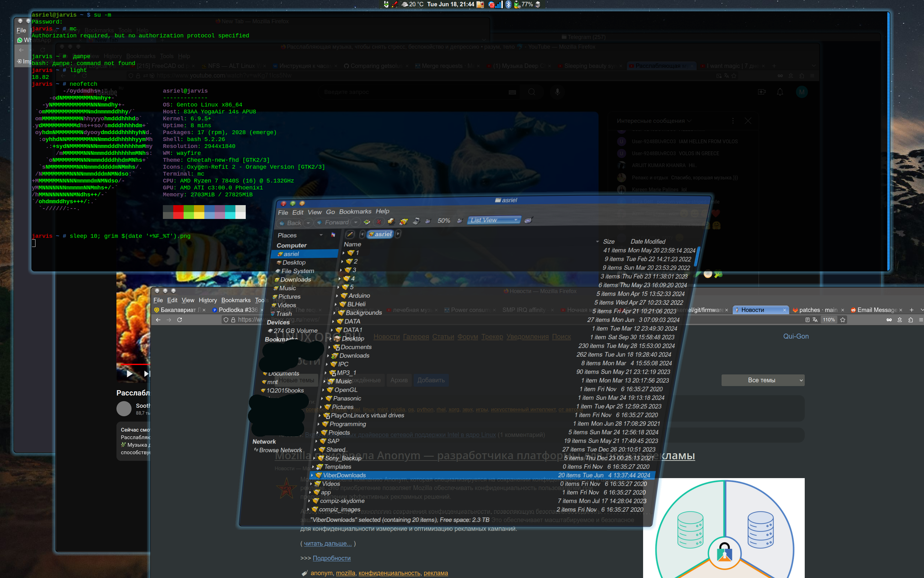
Task: Close the Новости tab
Action: (x=785, y=310)
